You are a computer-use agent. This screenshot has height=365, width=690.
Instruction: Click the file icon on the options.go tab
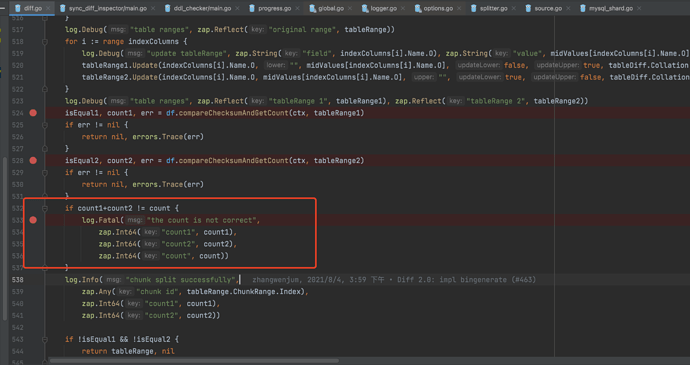click(x=418, y=8)
